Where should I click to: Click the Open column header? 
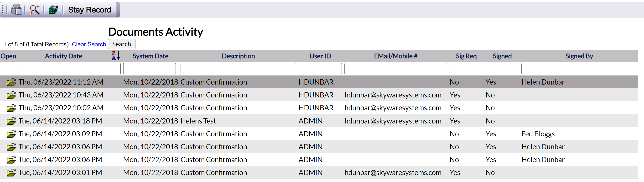8,56
